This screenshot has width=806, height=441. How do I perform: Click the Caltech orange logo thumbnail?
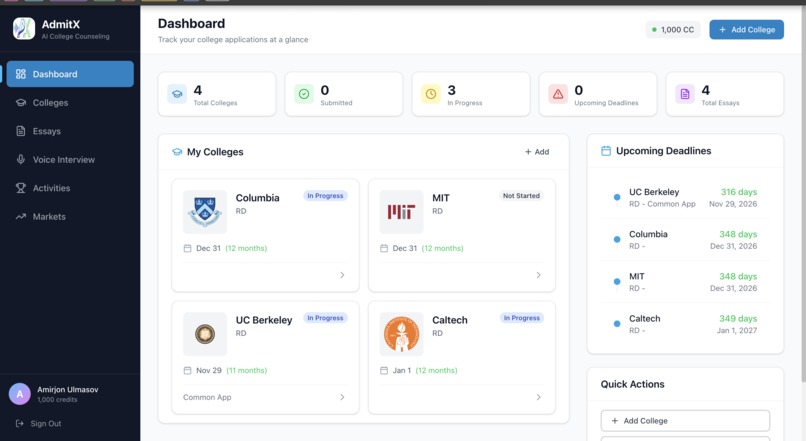coord(401,334)
